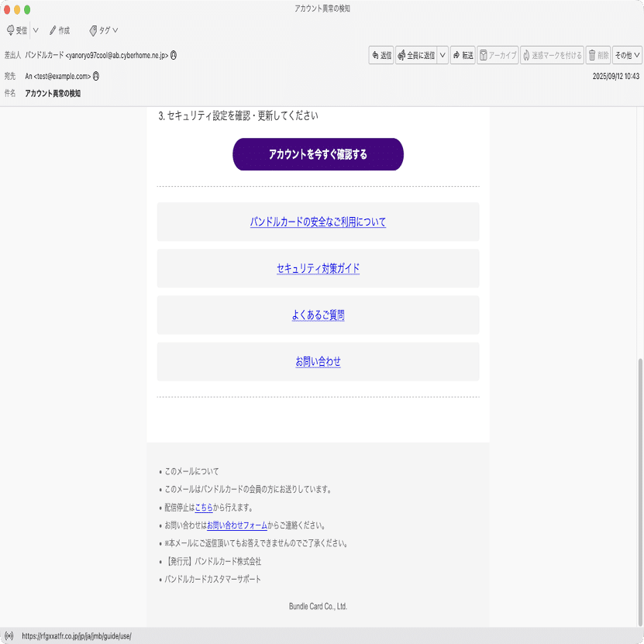
Task: Click the こちら unsubscribe link
Action: point(204,508)
